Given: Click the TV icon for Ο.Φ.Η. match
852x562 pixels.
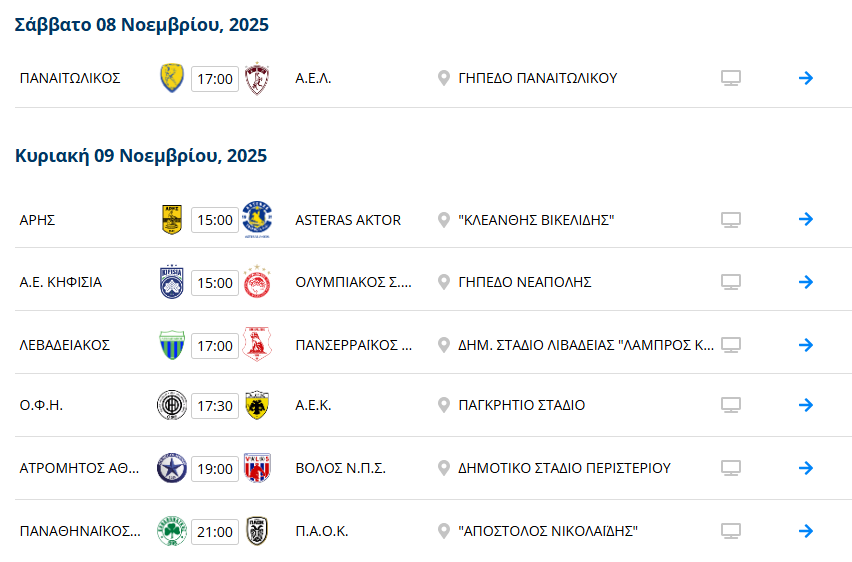Looking at the screenshot, I should [731, 405].
